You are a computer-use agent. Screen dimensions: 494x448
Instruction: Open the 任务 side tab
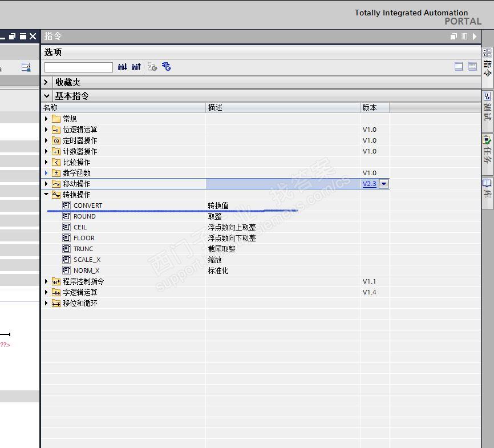(x=487, y=154)
